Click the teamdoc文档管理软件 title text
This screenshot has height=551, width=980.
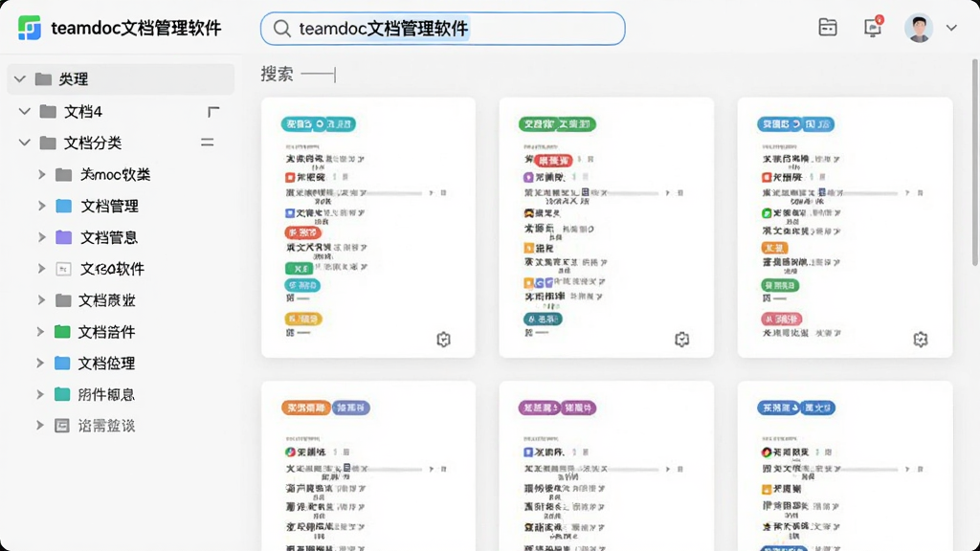click(x=136, y=28)
